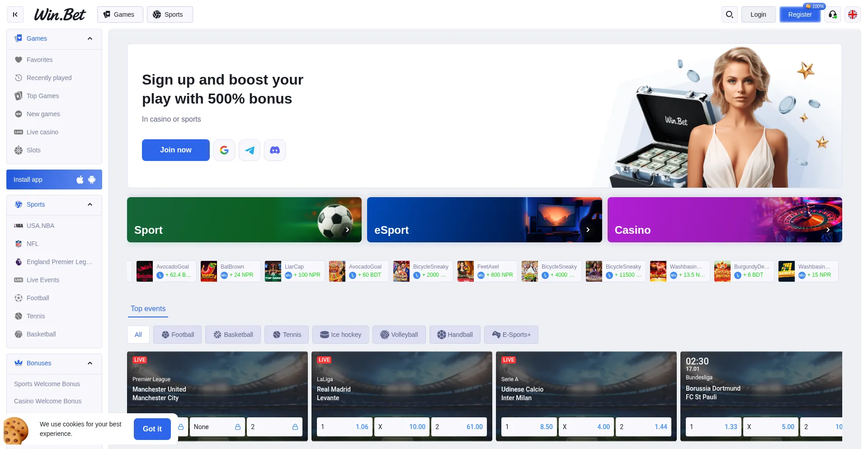868x449 pixels.
Task: Select the Top events tab
Action: coord(148,309)
